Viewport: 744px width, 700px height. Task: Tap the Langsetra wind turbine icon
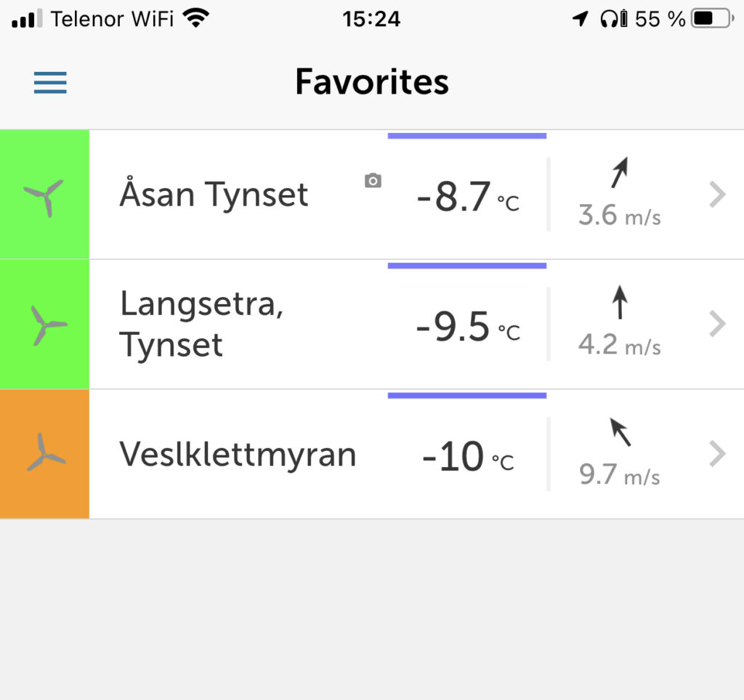pyautogui.click(x=48, y=325)
